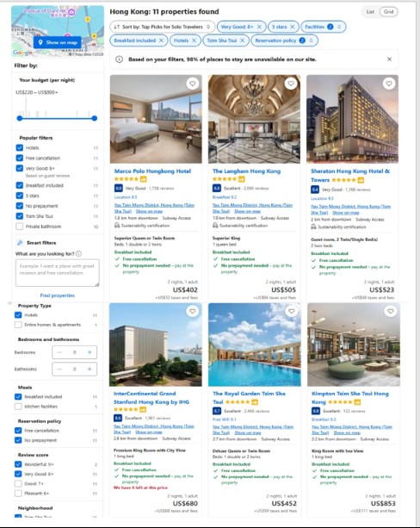Remove the 'Hotels' filter chip X

click(x=195, y=40)
